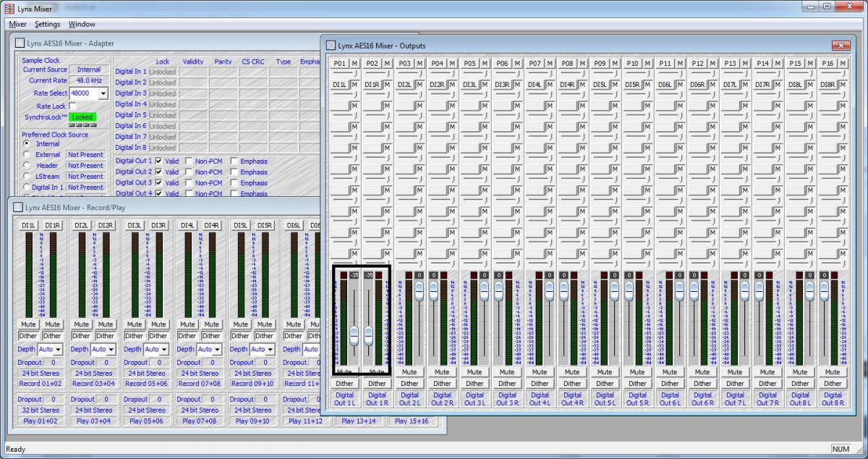Click DI4R source button in Outputs window

click(x=568, y=85)
